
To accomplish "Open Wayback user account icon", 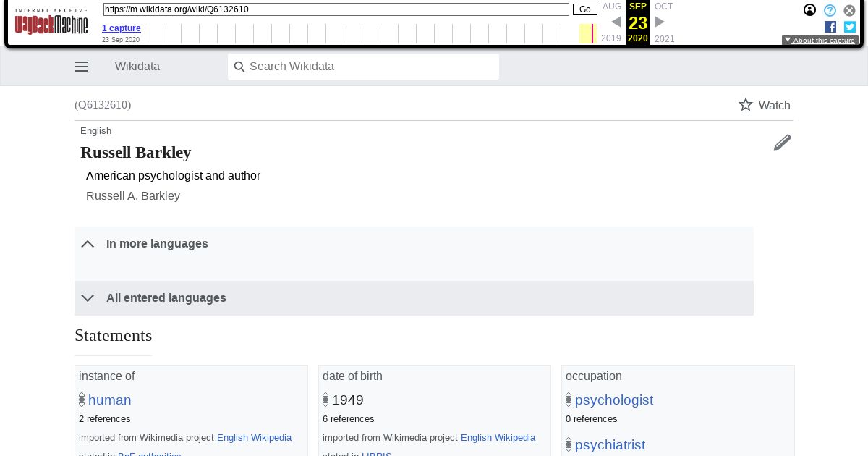I will coord(810,10).
